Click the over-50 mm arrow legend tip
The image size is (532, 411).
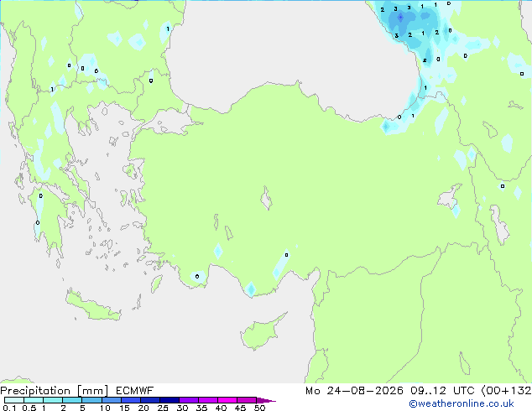(x=266, y=400)
